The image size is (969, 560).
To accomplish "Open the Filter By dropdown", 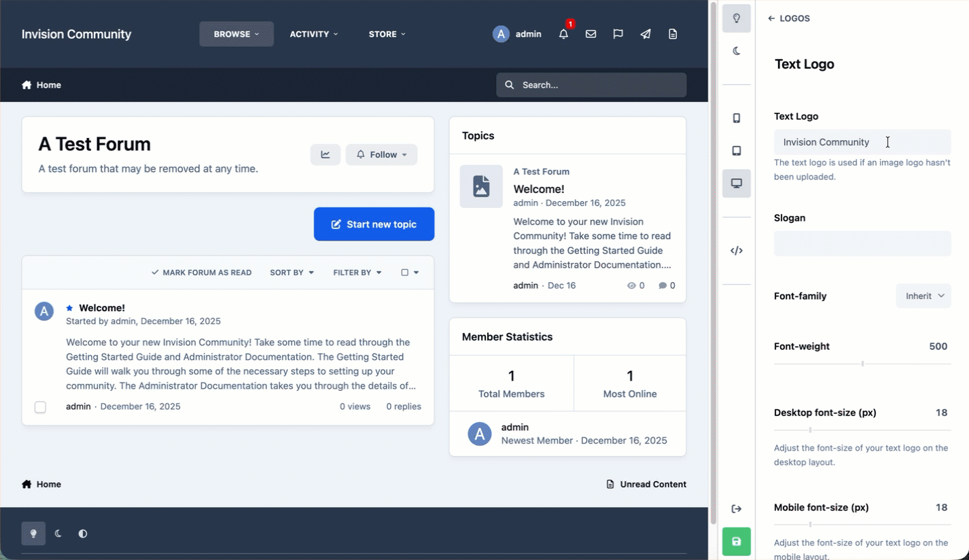I will tap(357, 273).
